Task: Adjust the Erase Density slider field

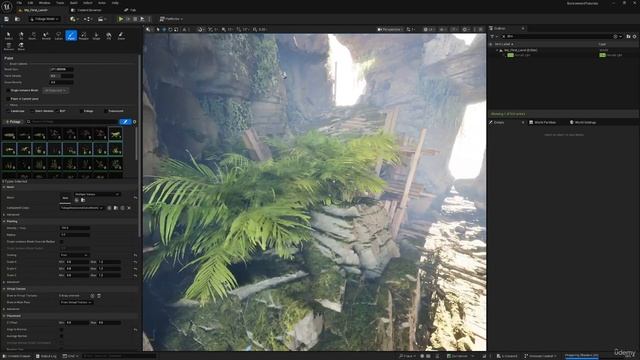Action: click(x=62, y=82)
